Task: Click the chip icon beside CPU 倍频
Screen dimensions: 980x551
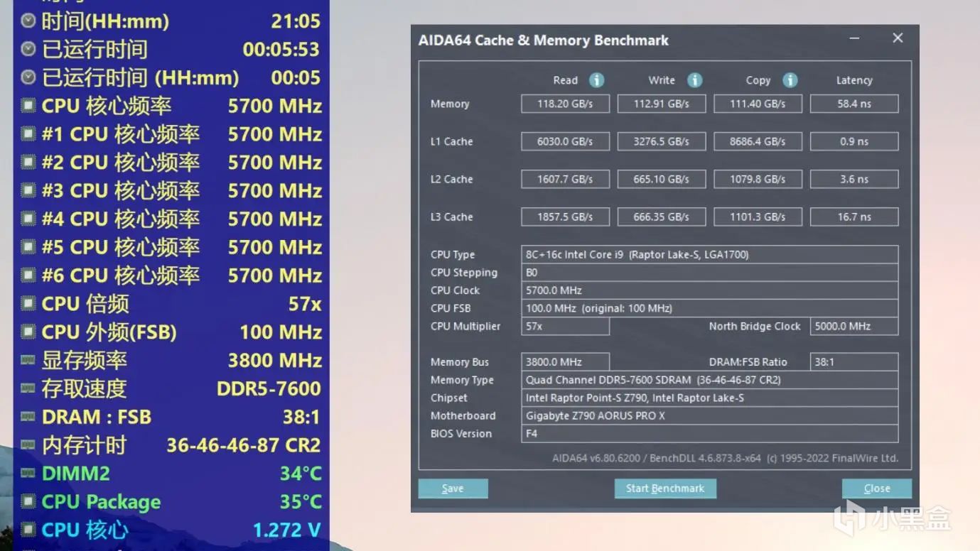Action: (28, 303)
